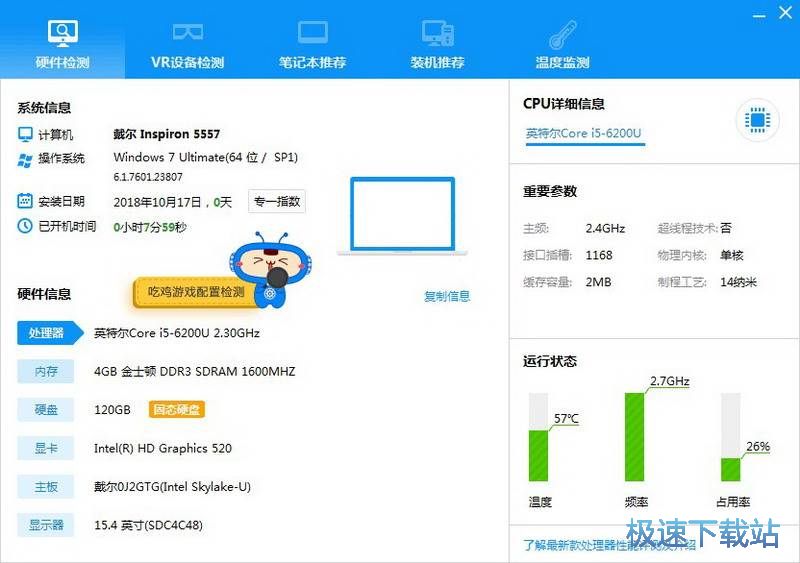
Task: Click the 戴尔 Inspiron 5557 computer name
Action: pos(166,134)
